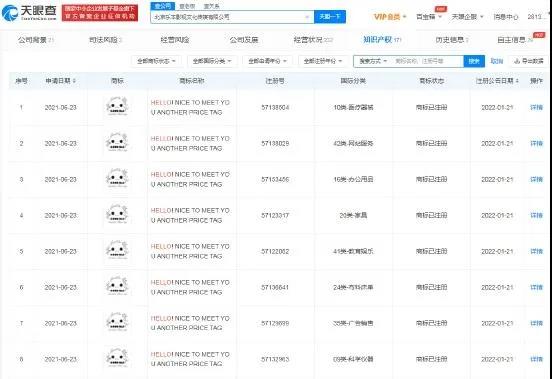Screen dimensions: 552x379
Task: Open trademark image in row 6 (24类-布料床单)
Action: click(x=117, y=286)
